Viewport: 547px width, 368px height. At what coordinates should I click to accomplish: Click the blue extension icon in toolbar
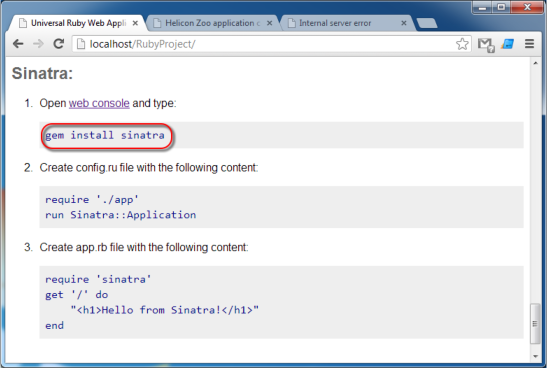(508, 44)
